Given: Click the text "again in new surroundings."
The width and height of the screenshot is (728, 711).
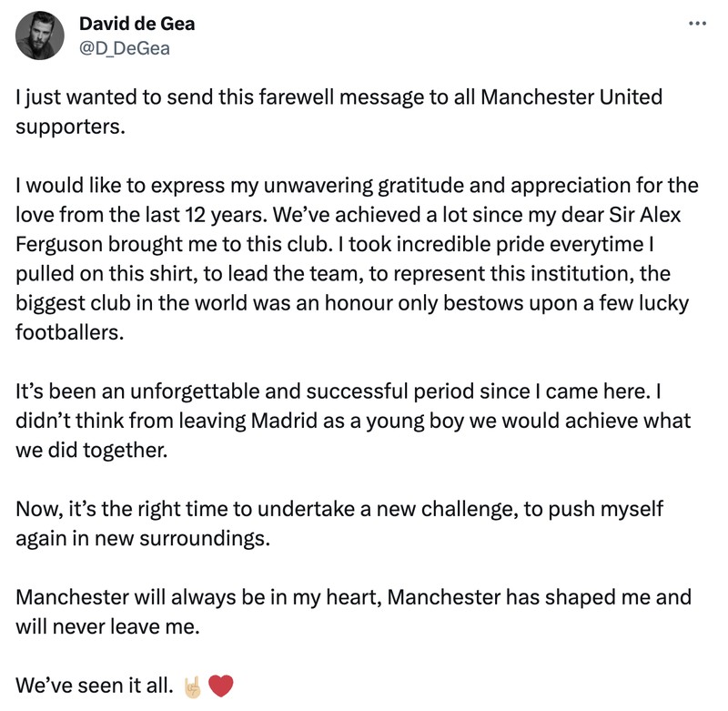Looking at the screenshot, I should point(143,538).
